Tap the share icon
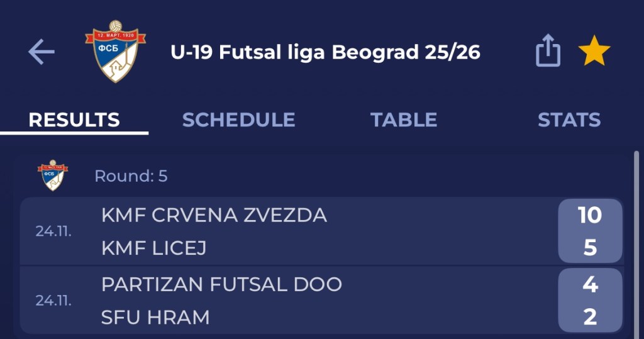Viewport: 644px width, 339px height. tap(548, 52)
